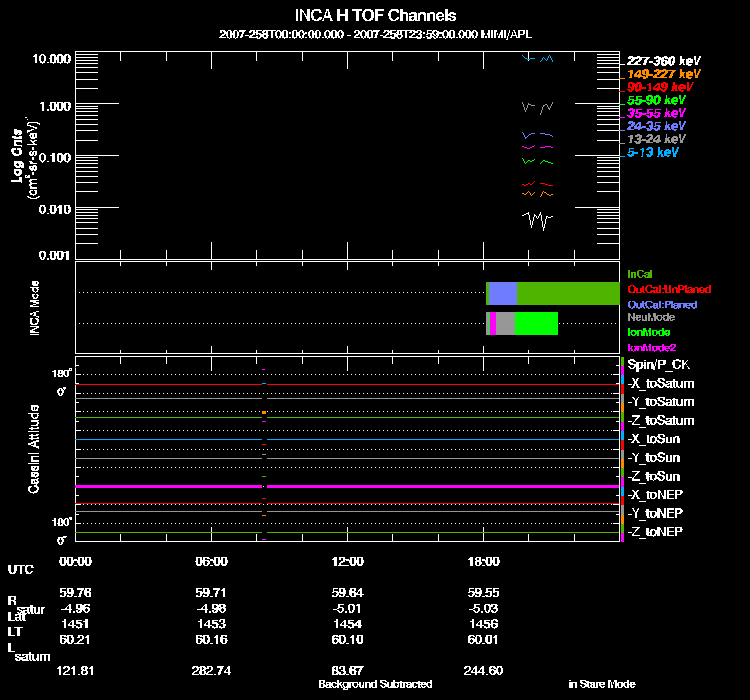
Task: Click the gray NeuMode bar segment
Action: point(506,323)
